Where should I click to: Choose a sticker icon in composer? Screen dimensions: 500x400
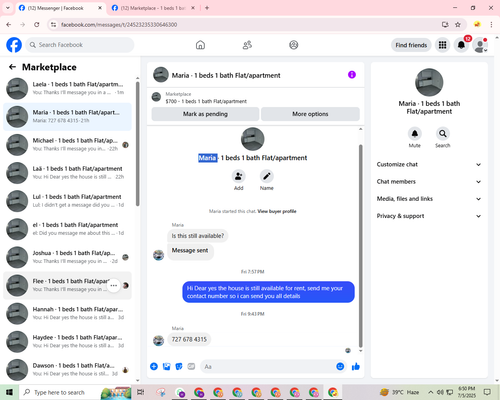tap(179, 367)
